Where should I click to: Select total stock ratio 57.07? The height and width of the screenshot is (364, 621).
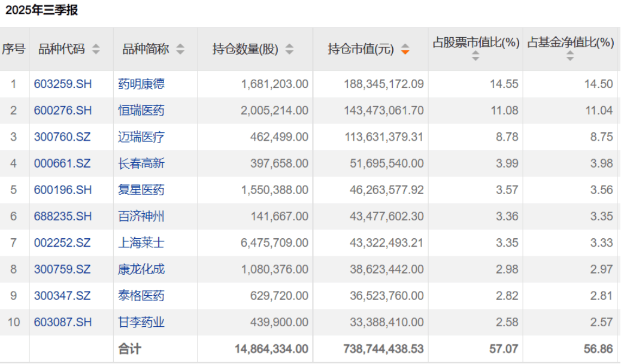click(504, 349)
